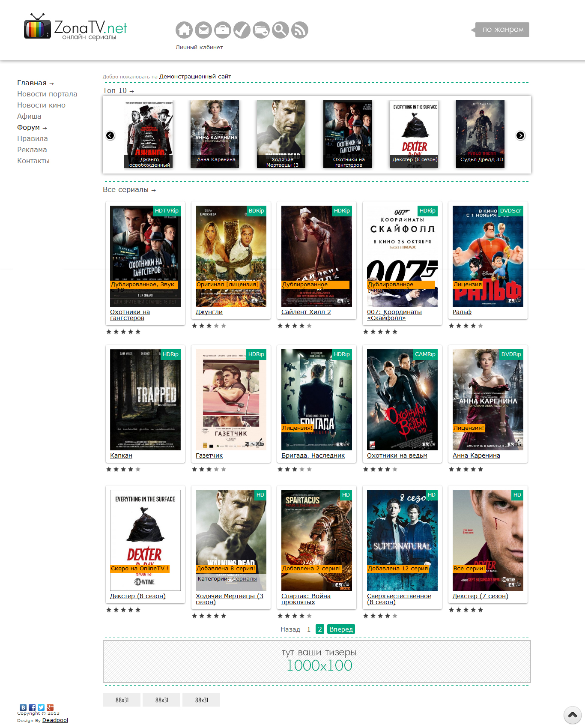Follow the Deadpool design credit link
This screenshot has height=728, width=585.
[x=55, y=720]
